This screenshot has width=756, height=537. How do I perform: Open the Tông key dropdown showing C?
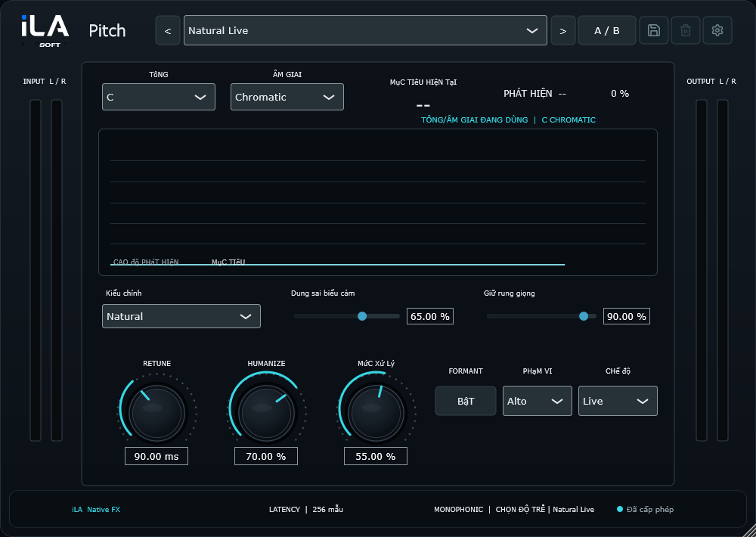point(159,97)
